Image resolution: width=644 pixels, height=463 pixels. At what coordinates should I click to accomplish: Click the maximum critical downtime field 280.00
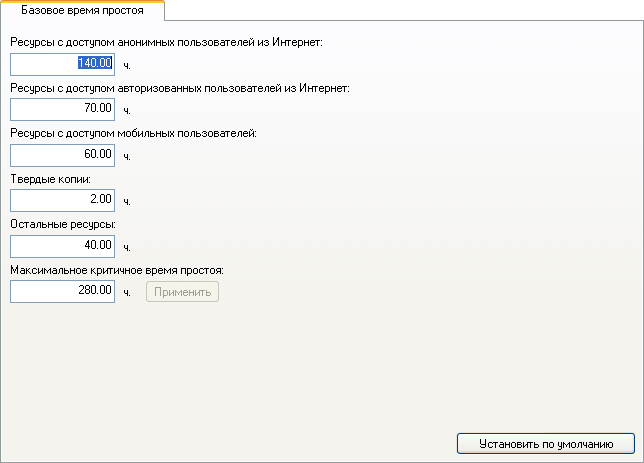click(x=62, y=292)
